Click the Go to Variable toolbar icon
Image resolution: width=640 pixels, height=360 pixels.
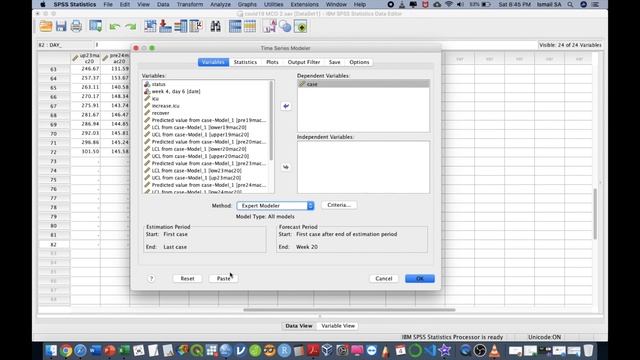[x=165, y=27]
